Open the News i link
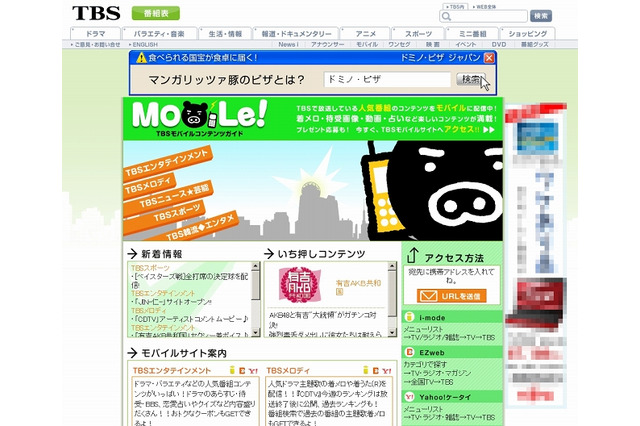The height and width of the screenshot is (426, 640). (288, 44)
